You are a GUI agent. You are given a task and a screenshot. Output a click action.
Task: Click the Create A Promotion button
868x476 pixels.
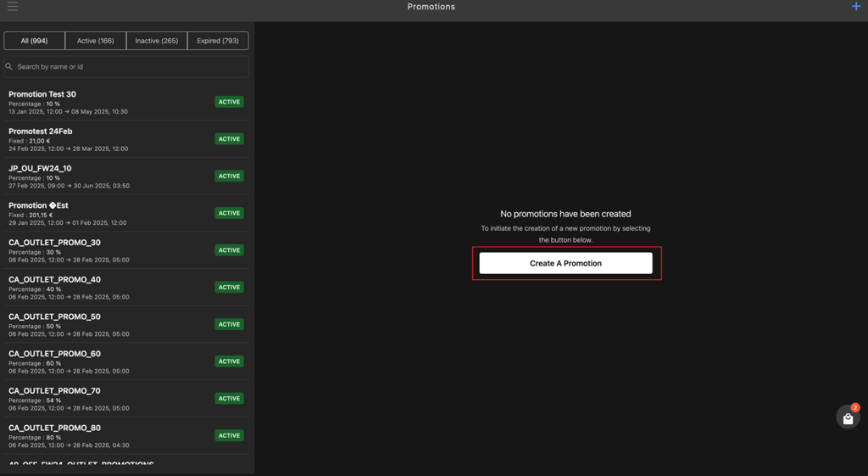coord(565,263)
